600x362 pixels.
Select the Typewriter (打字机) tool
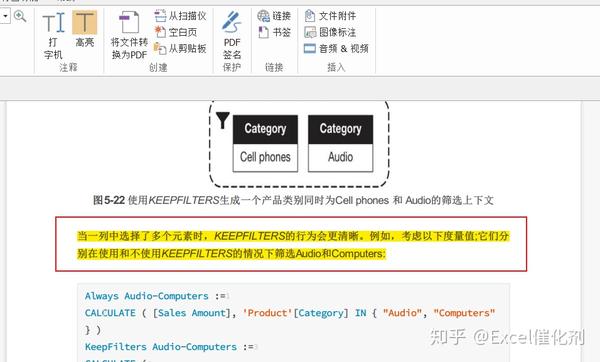(x=53, y=35)
